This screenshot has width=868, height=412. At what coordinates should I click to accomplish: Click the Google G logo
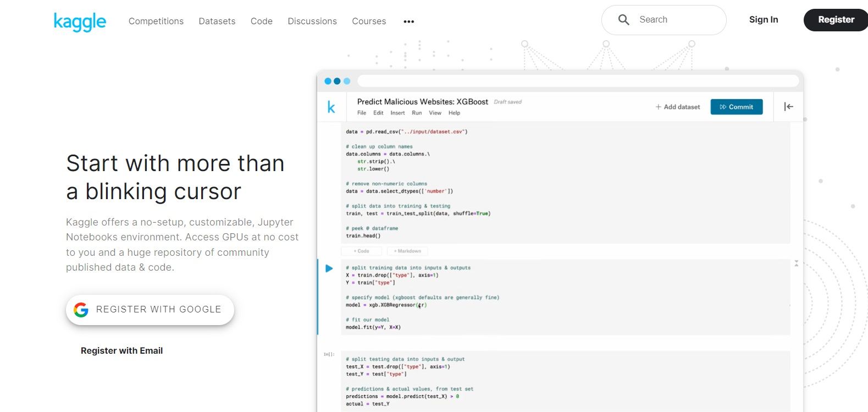point(81,310)
